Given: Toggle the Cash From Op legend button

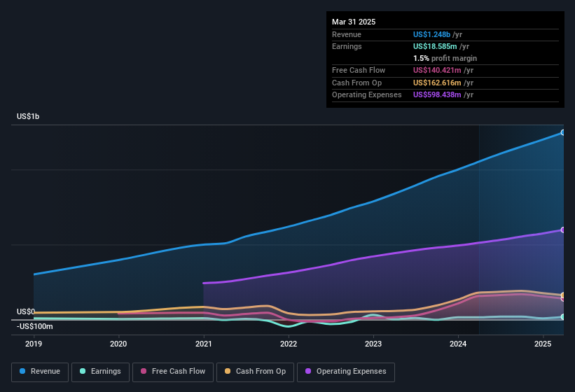Looking at the screenshot, I should tap(255, 372).
